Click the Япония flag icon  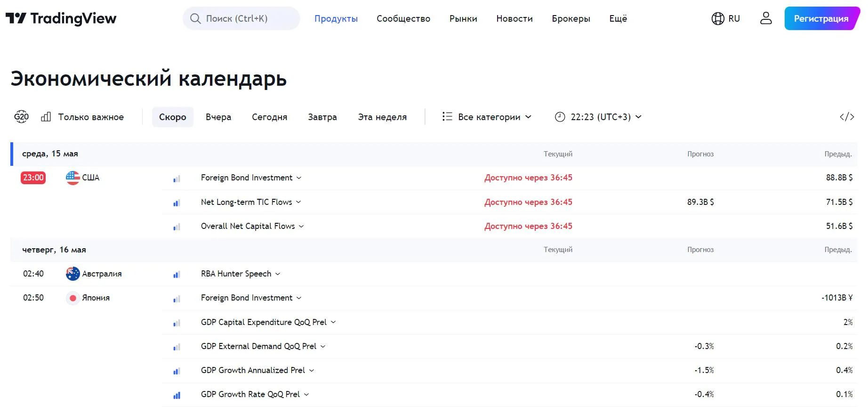click(x=72, y=298)
